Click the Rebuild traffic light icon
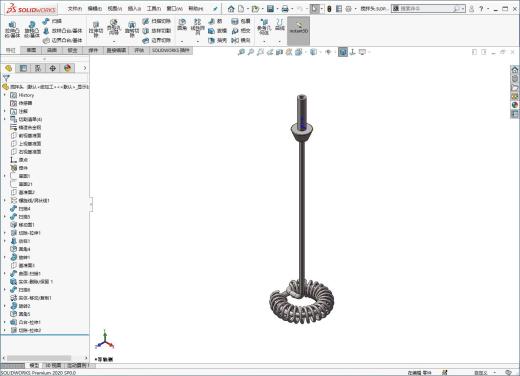Viewport: 520px width, 376px height. pos(329,9)
